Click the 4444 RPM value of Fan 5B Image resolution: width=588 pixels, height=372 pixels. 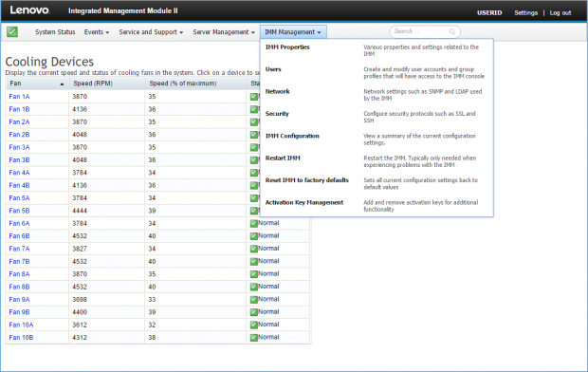point(80,211)
